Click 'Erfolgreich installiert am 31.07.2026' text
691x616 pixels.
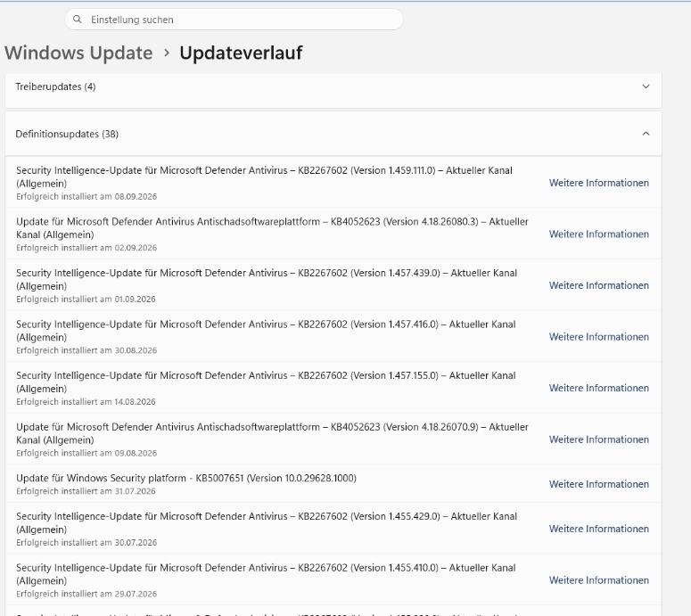86,491
